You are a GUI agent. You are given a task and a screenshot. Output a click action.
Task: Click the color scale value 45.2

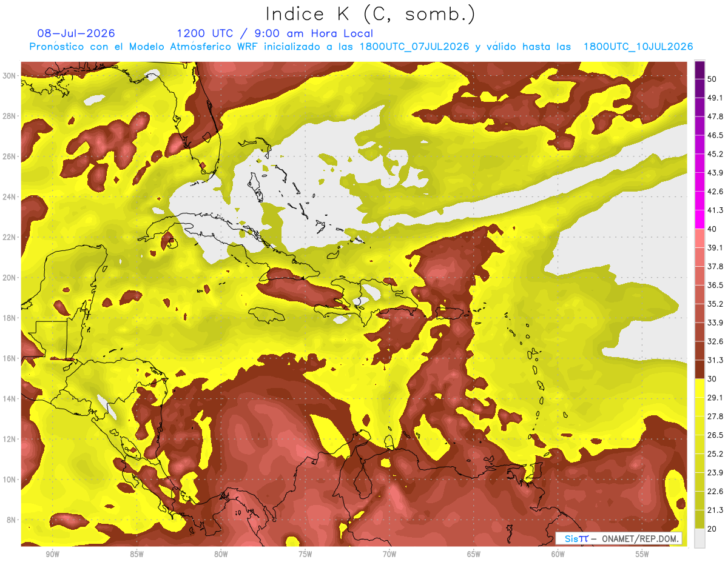click(715, 154)
